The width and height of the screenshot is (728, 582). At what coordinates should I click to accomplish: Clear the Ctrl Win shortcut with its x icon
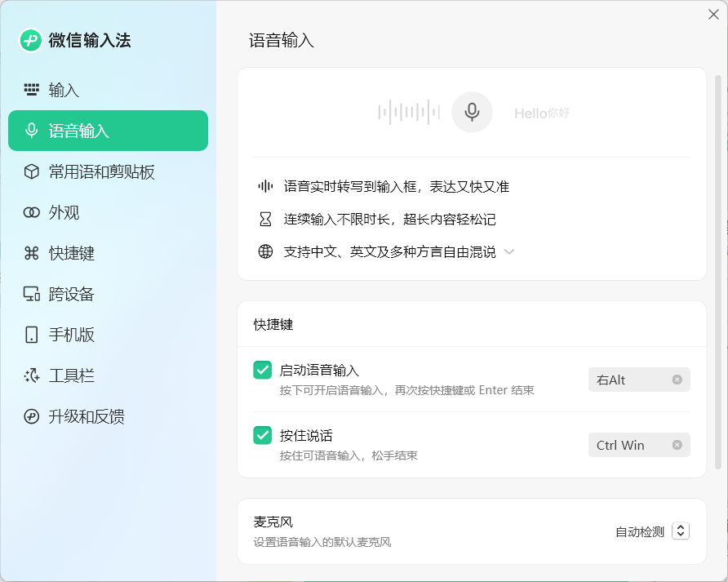(677, 445)
